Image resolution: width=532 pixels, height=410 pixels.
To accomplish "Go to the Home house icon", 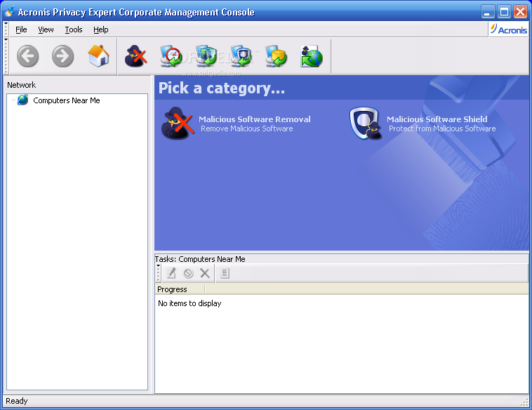I will (98, 56).
